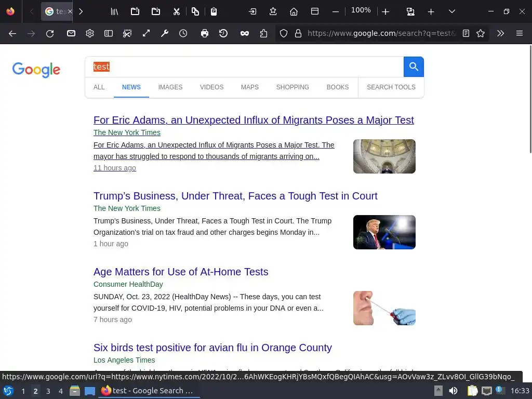Screen dimensions: 532x399
Task: Adjust the taskbar volume speaker icon
Action: (453, 391)
